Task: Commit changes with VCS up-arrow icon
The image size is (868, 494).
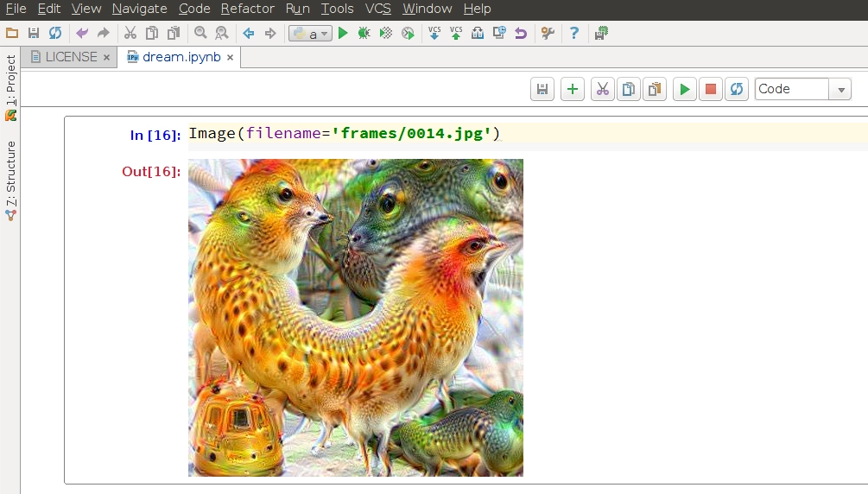Action: (456, 33)
